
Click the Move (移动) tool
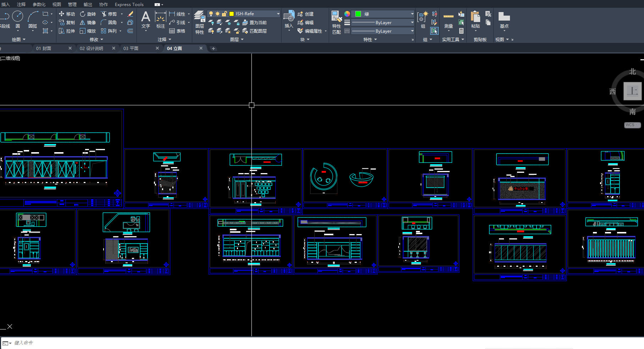(67, 14)
